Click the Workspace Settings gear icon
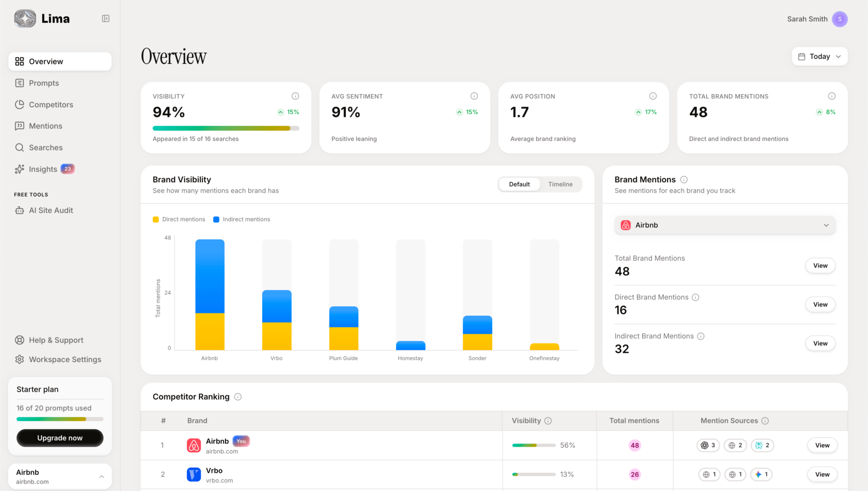 (x=19, y=360)
